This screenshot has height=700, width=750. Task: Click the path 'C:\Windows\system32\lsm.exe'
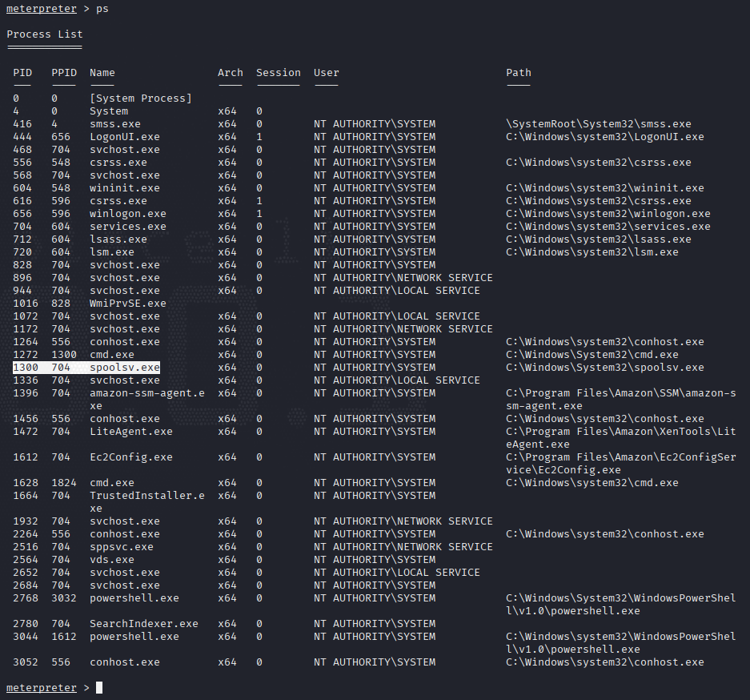(592, 252)
